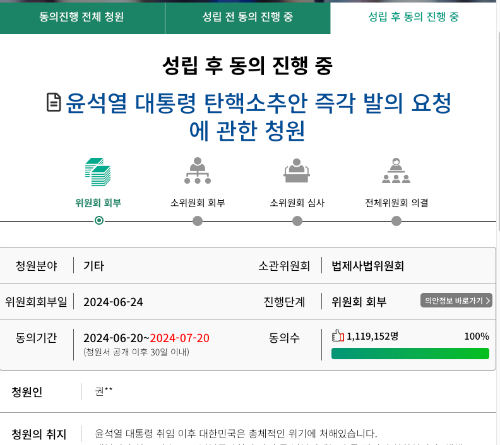Click the 성립 후 동의 진행 중 page heading
Screen dimensions: 500x445
pos(248,65)
